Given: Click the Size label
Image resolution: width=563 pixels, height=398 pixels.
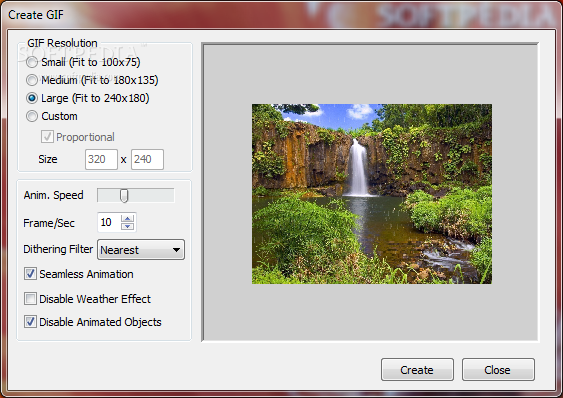Looking at the screenshot, I should pos(48,159).
